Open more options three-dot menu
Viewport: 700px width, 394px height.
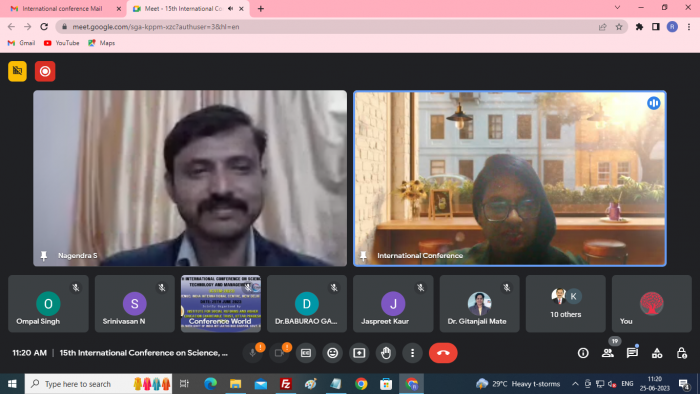[x=412, y=353]
